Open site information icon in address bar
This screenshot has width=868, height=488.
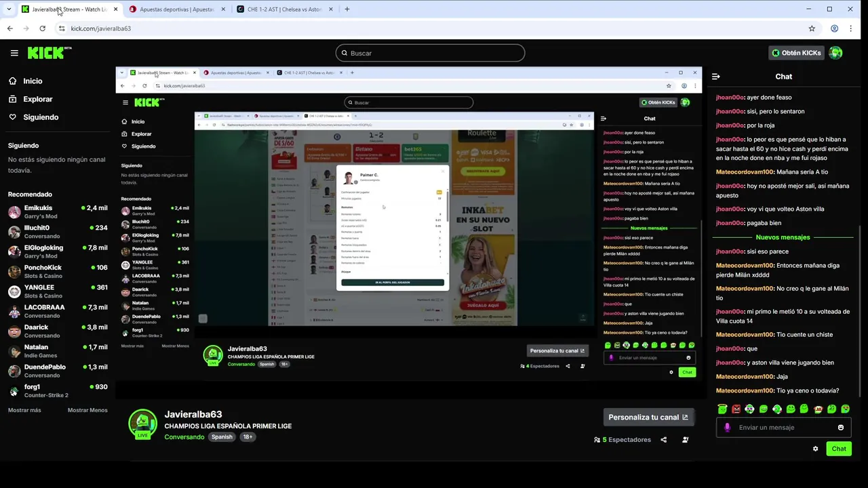click(62, 28)
